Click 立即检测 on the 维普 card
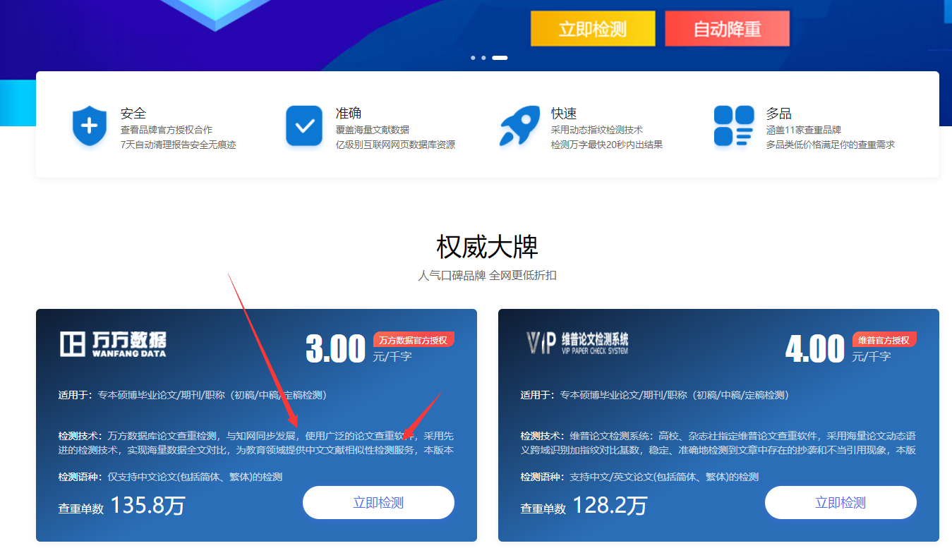Image resolution: width=952 pixels, height=560 pixels. coord(840,503)
